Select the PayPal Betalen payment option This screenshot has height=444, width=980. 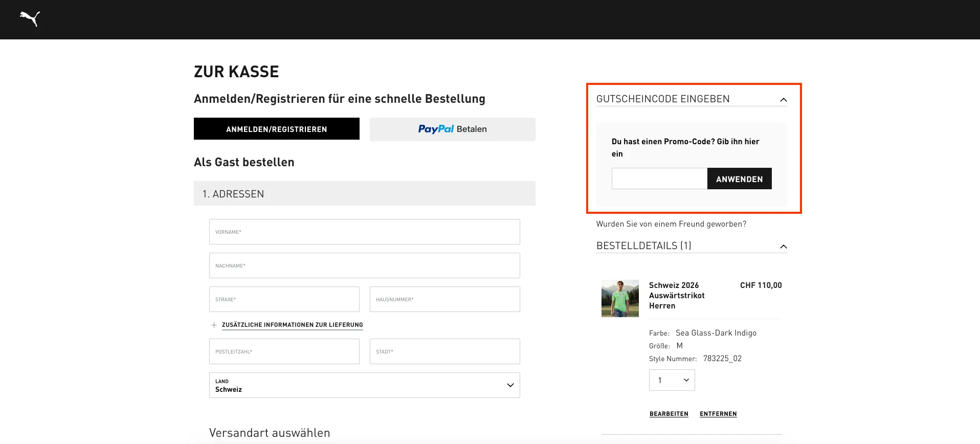point(452,129)
